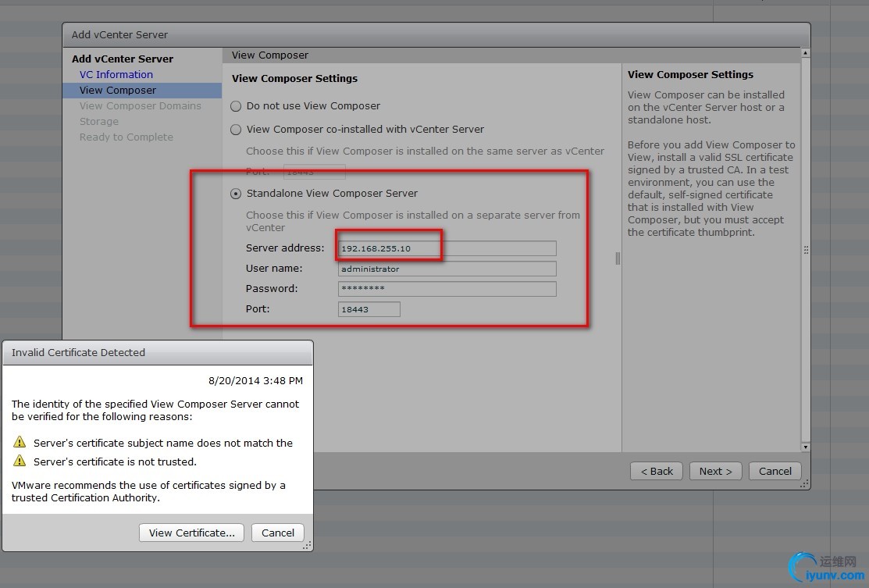This screenshot has width=869, height=588.
Task: Click warning icon for certificate not trusted
Action: click(x=20, y=461)
